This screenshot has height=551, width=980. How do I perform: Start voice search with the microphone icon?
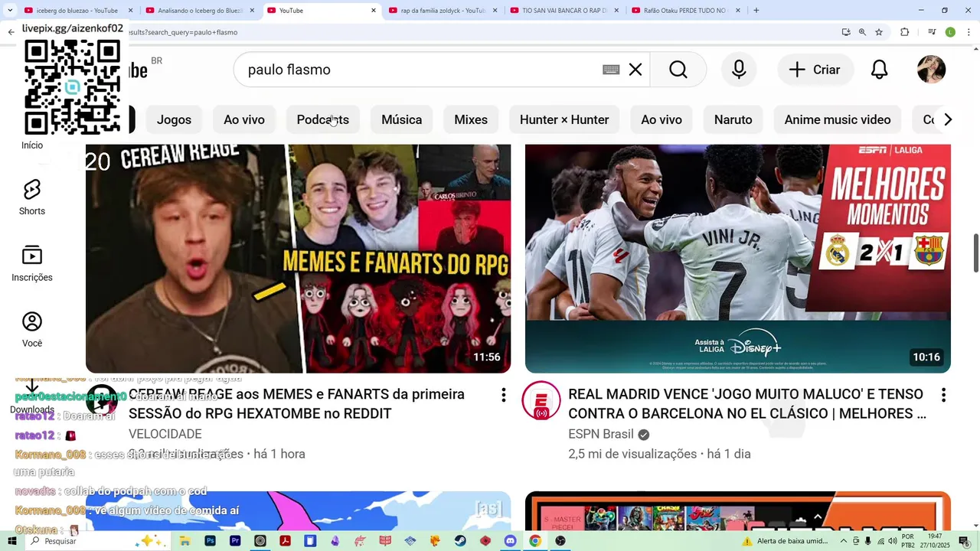739,70
